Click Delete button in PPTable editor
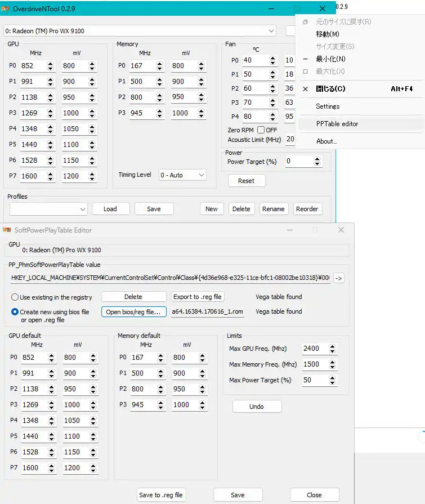The height and width of the screenshot is (504, 425). pos(133,297)
